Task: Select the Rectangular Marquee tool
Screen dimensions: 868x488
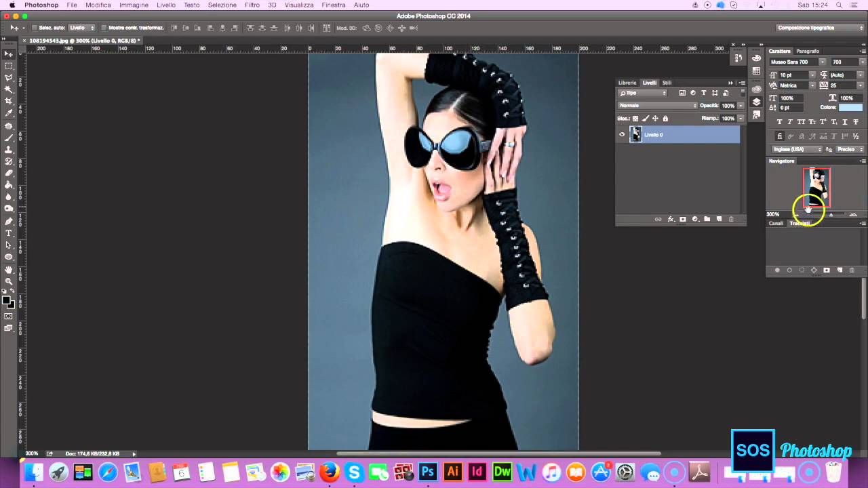Action: 9,66
